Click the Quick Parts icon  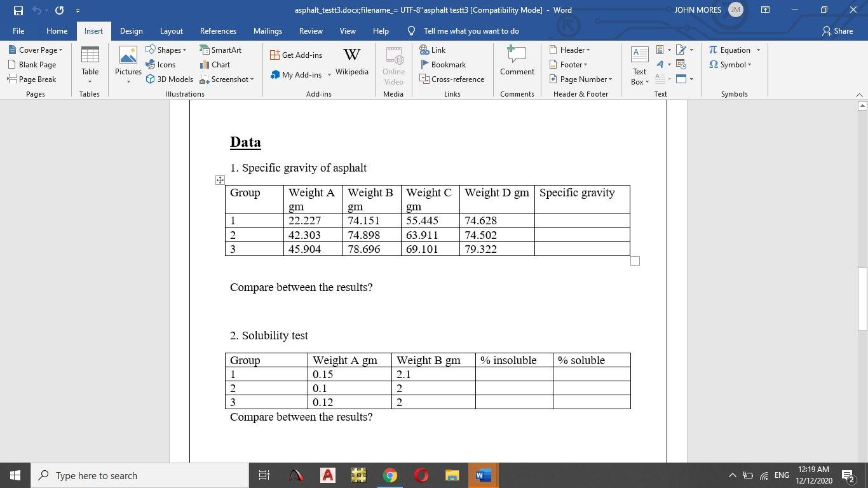click(661, 50)
